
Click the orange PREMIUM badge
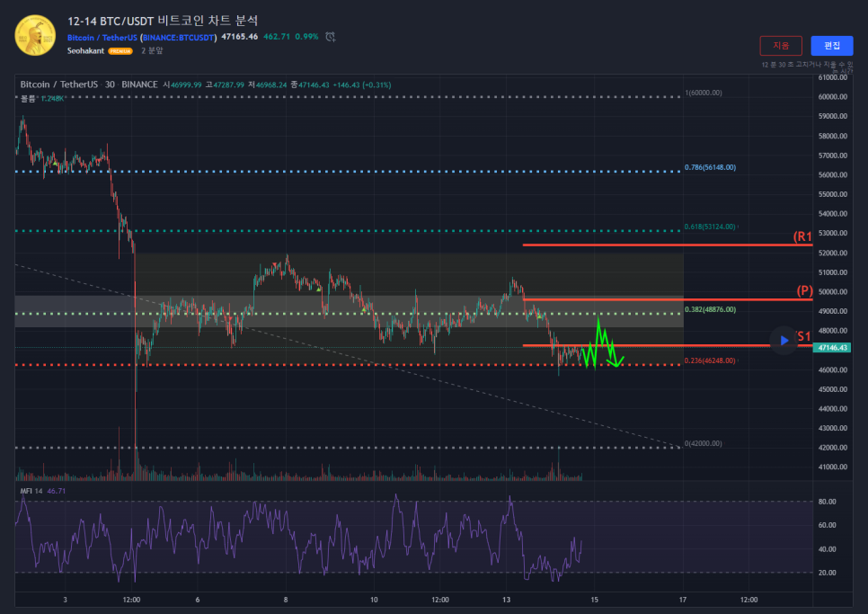tap(120, 51)
